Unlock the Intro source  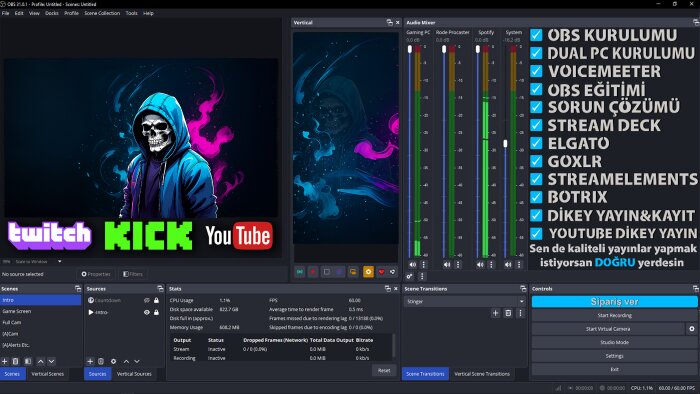[x=156, y=312]
